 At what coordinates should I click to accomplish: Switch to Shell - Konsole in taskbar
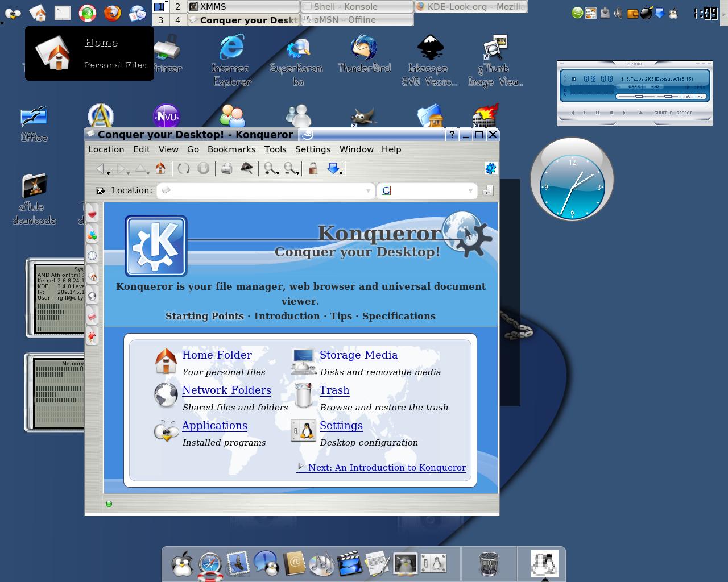(x=357, y=7)
